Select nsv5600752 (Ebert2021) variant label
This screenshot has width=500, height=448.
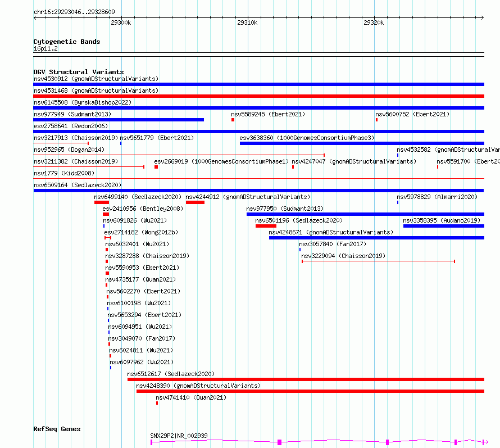click(412, 114)
